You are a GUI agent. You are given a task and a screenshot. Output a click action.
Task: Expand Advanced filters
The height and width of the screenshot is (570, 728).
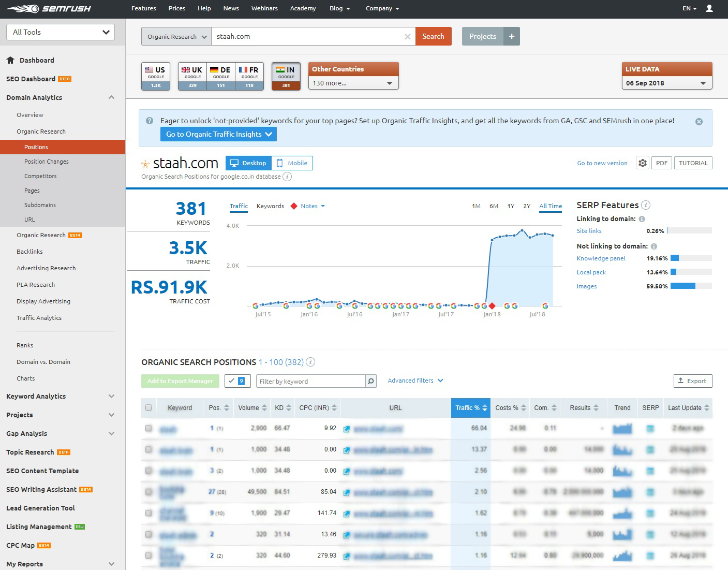coord(415,381)
